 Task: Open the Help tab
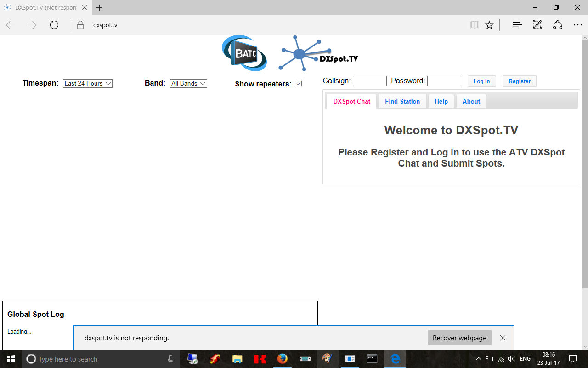tap(441, 101)
